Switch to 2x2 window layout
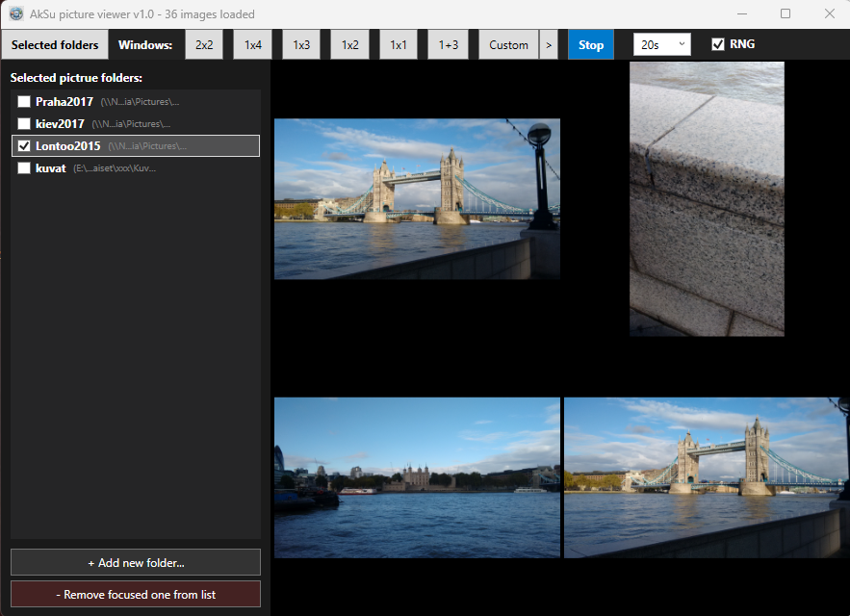Image resolution: width=850 pixels, height=616 pixels. [x=204, y=45]
